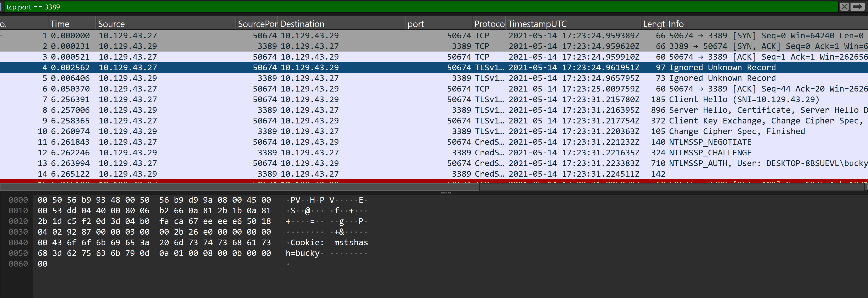868x298 pixels.
Task: Click hex offset 0020 label
Action: pos(18,221)
